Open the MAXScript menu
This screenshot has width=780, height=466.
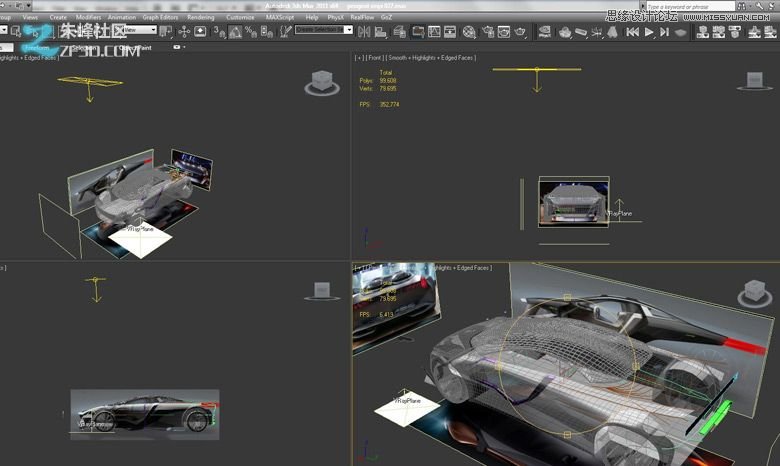(279, 17)
